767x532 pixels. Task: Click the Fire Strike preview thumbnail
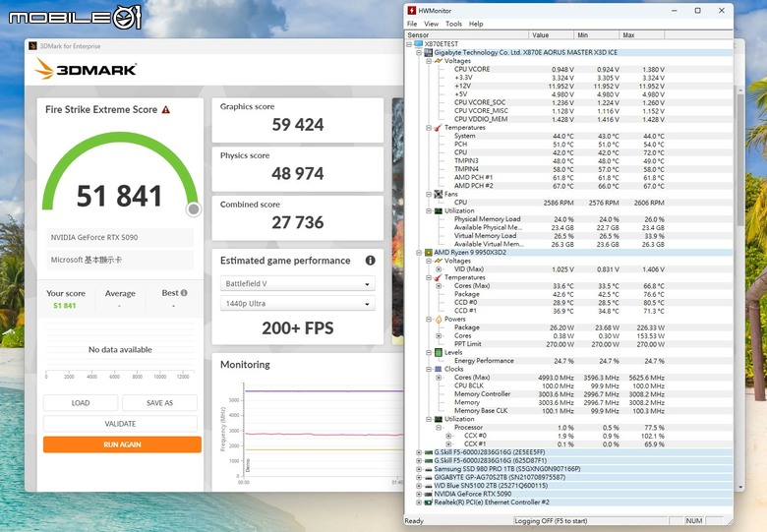(397, 221)
